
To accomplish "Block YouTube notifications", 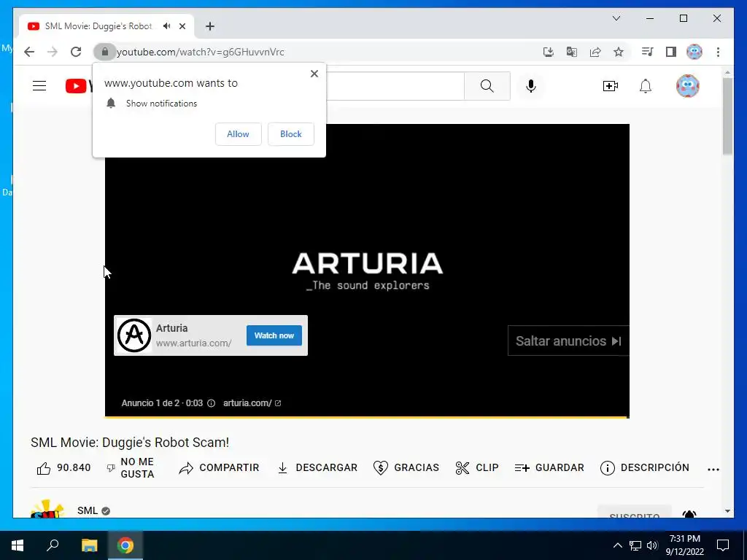I will pyautogui.click(x=290, y=134).
